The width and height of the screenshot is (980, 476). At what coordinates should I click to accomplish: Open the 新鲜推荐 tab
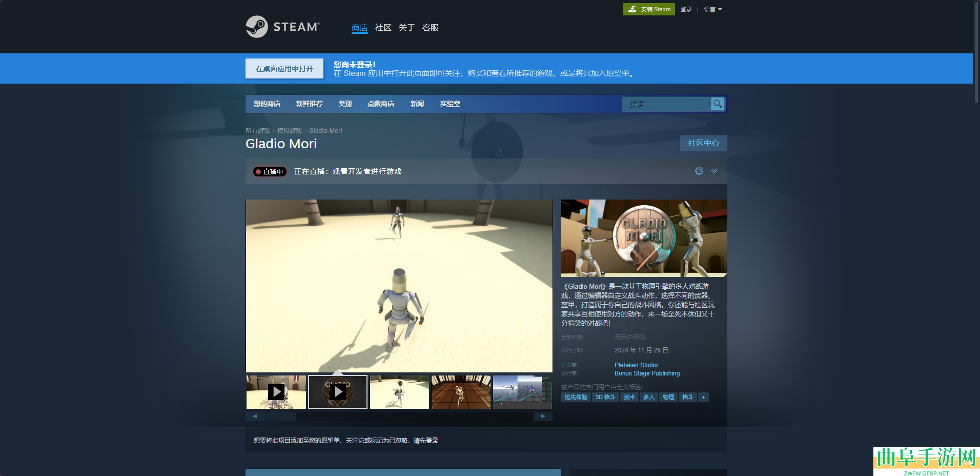(310, 104)
